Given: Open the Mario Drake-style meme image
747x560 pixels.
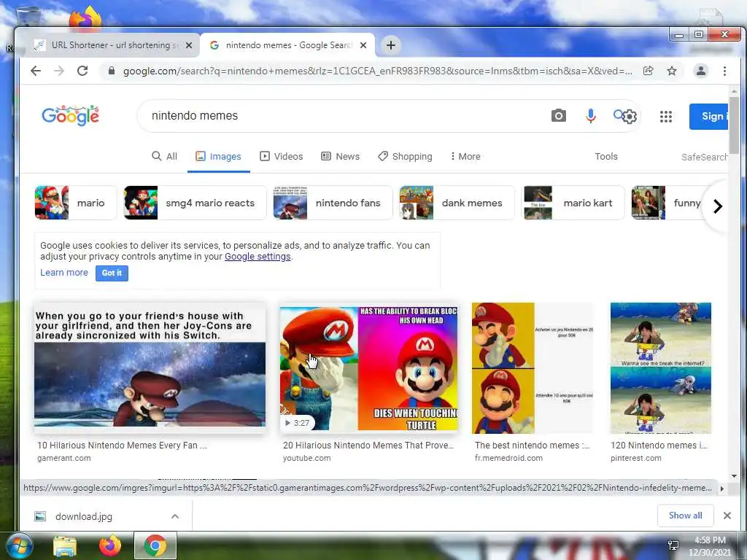Looking at the screenshot, I should pyautogui.click(x=533, y=368).
